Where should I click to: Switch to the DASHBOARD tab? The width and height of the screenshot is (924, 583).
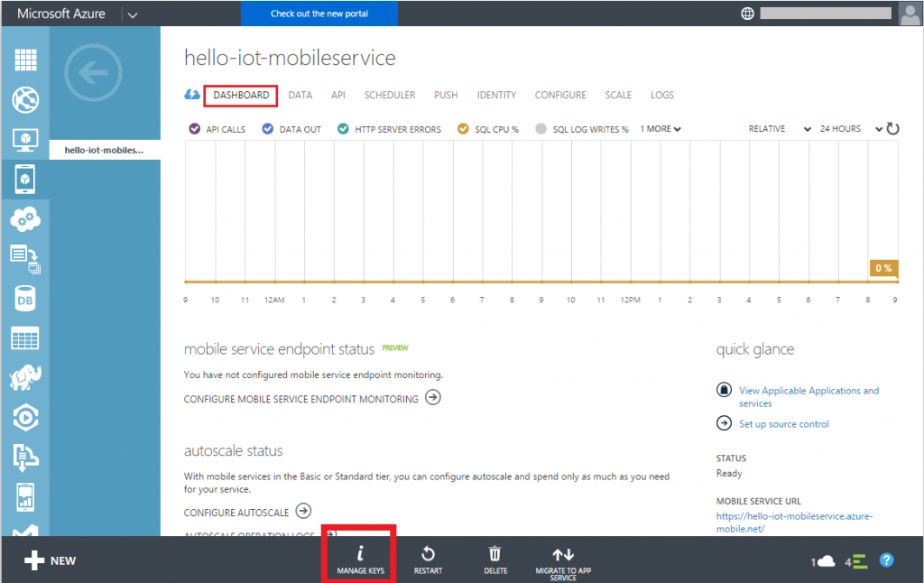tap(241, 95)
